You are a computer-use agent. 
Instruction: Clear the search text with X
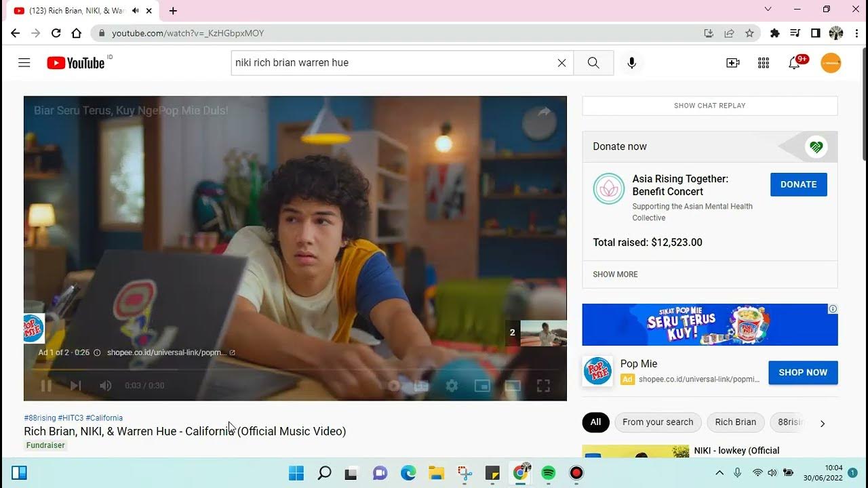(561, 63)
